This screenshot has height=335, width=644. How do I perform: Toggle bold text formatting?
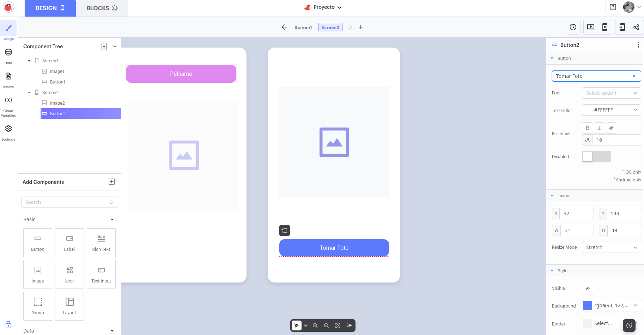[588, 128]
